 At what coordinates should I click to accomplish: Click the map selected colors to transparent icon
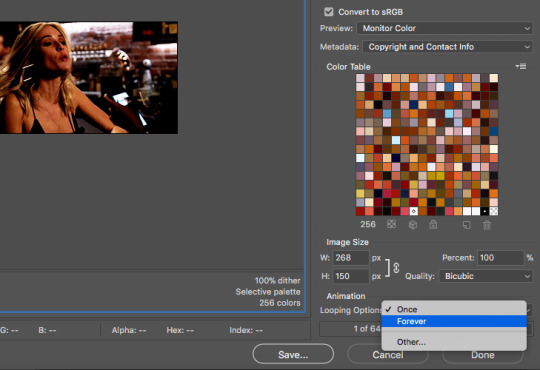[391, 225]
